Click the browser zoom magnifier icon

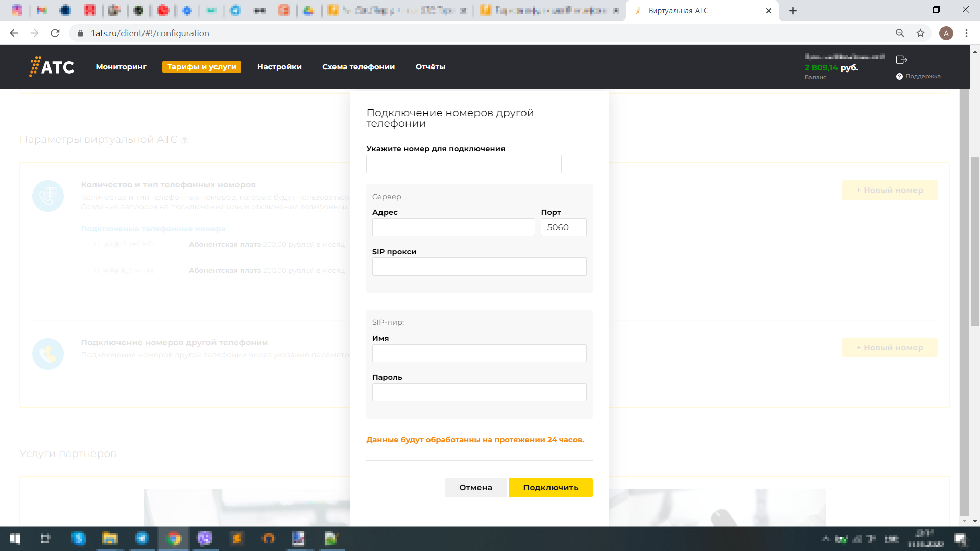(x=900, y=33)
